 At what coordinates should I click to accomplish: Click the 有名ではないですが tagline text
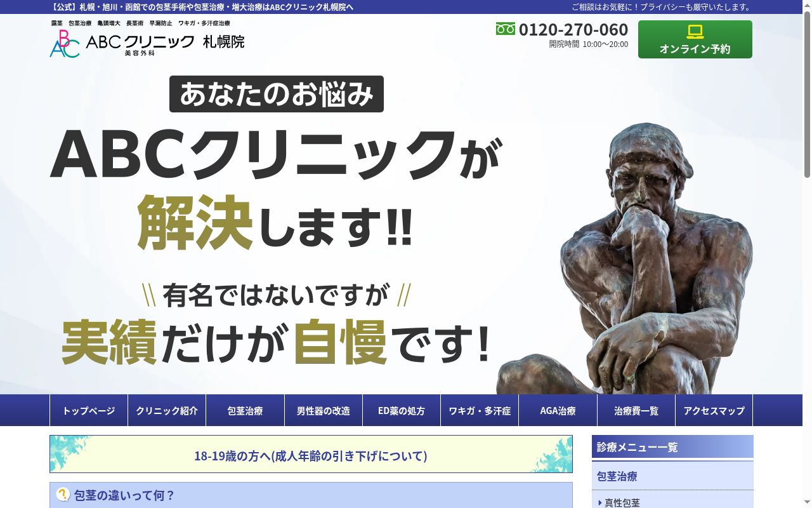[277, 295]
